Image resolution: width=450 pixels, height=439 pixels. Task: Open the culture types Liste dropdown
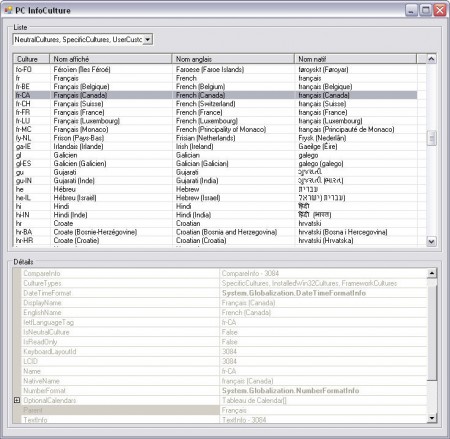click(148, 39)
